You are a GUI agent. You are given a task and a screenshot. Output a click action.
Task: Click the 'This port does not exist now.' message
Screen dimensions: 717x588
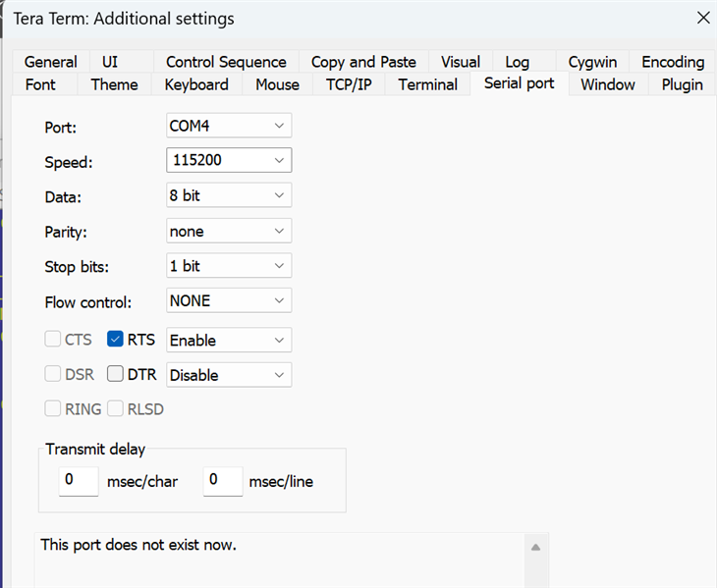click(138, 545)
